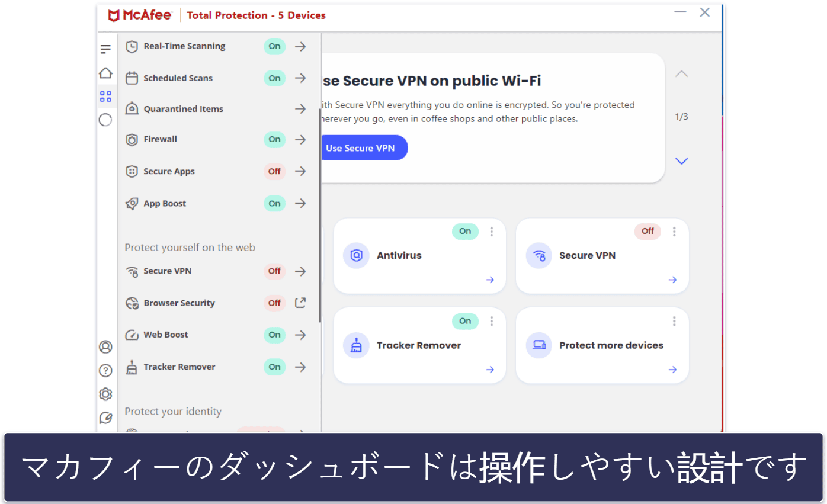The width and height of the screenshot is (827, 504).
Task: Click the McAfee logo in title bar
Action: pyautogui.click(x=140, y=15)
